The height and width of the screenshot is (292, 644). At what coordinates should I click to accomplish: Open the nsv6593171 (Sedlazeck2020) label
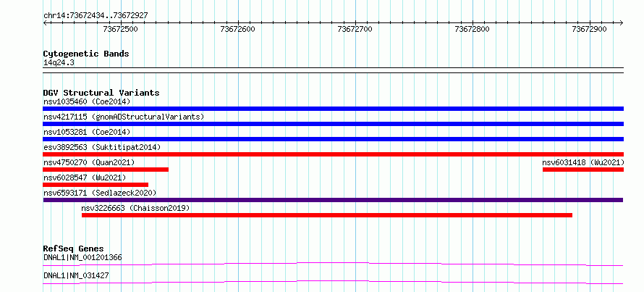pyautogui.click(x=100, y=193)
